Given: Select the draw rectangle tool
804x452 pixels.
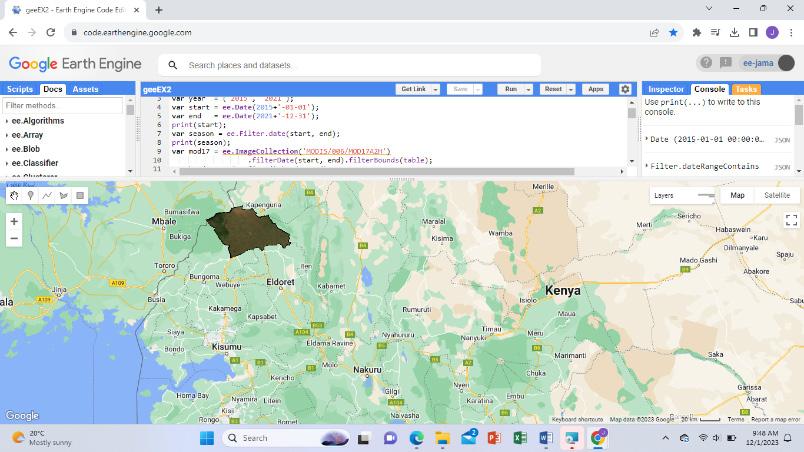Looking at the screenshot, I should click(80, 195).
